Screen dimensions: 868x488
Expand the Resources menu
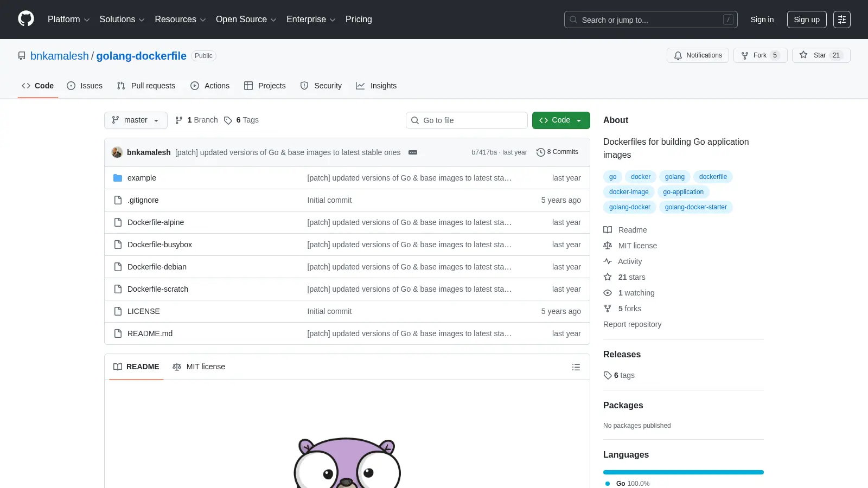coord(180,20)
